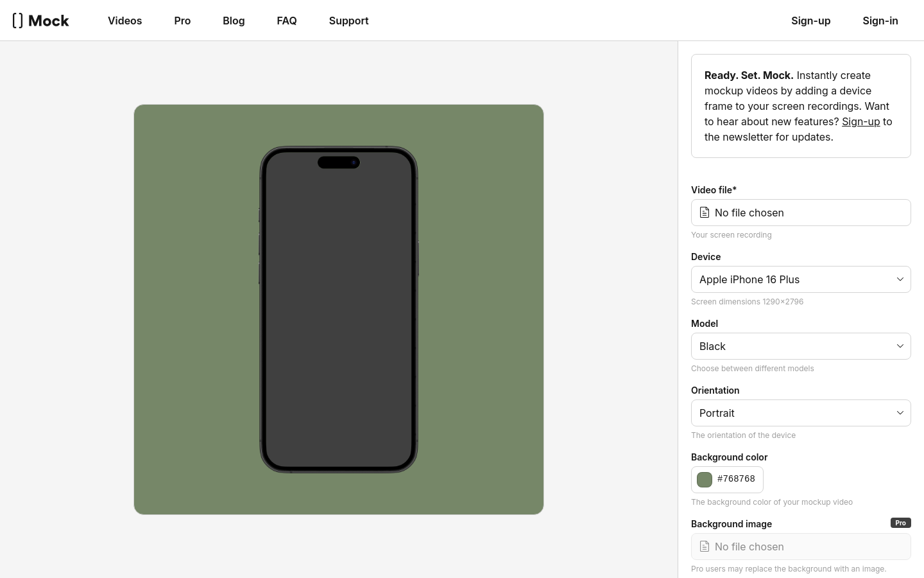Click the green background color swatch
924x578 pixels.
click(x=705, y=480)
